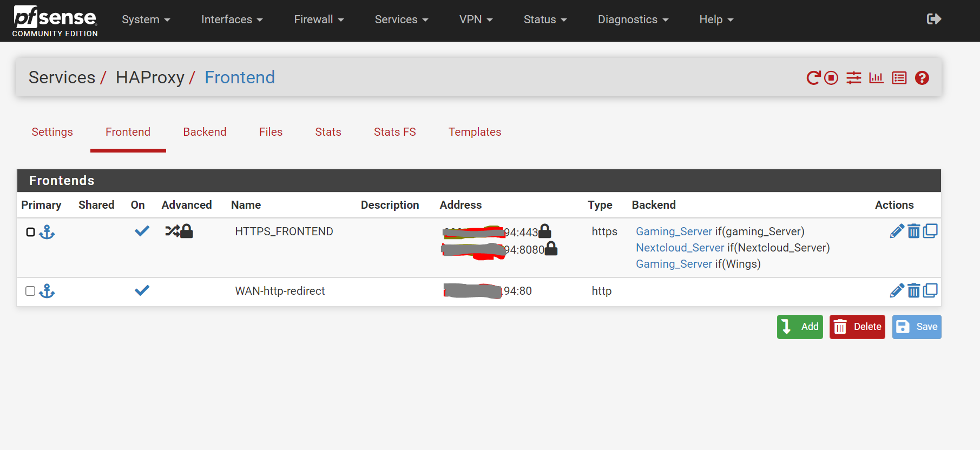Edit the HTTPS_FRONTEND entry with pencil icon
This screenshot has height=450, width=980.
[897, 231]
